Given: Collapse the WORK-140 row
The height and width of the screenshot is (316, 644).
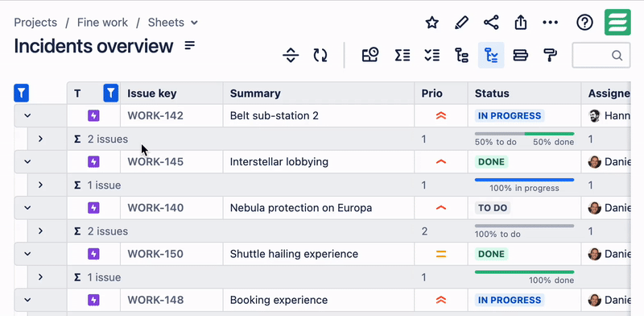Looking at the screenshot, I should tap(27, 208).
